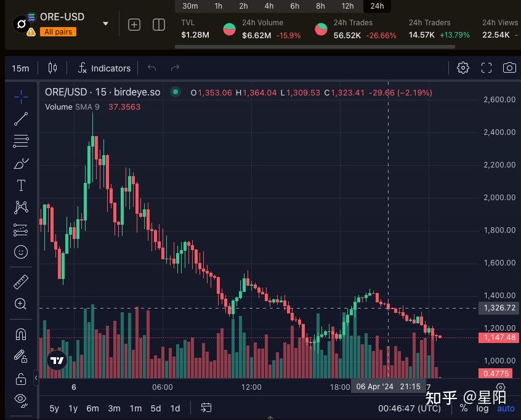Select the 24h stats tab
Viewport: 521px width, 420px height.
377,6
